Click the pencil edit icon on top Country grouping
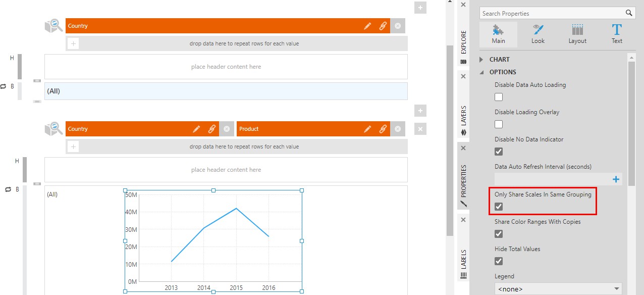Screen dimensions: 644x295 point(367,26)
